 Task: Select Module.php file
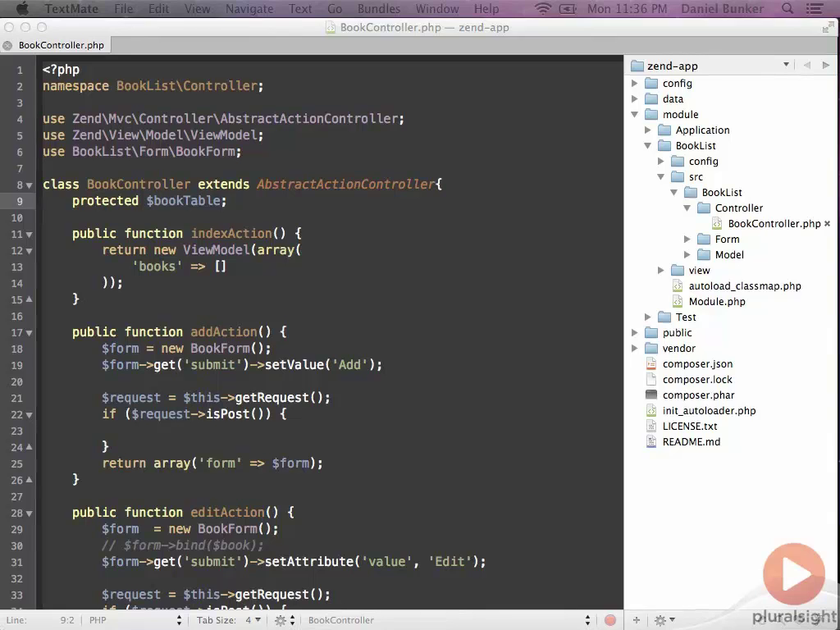(x=717, y=301)
